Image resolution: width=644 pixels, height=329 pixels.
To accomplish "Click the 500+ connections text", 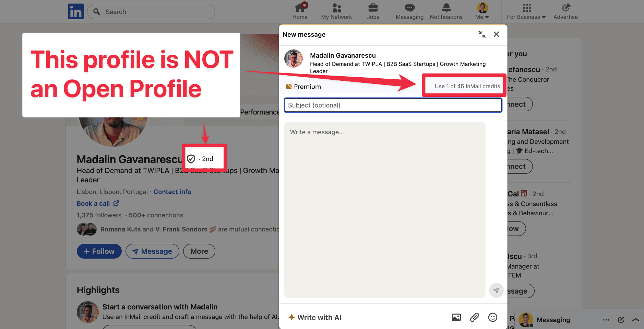I will point(156,215).
